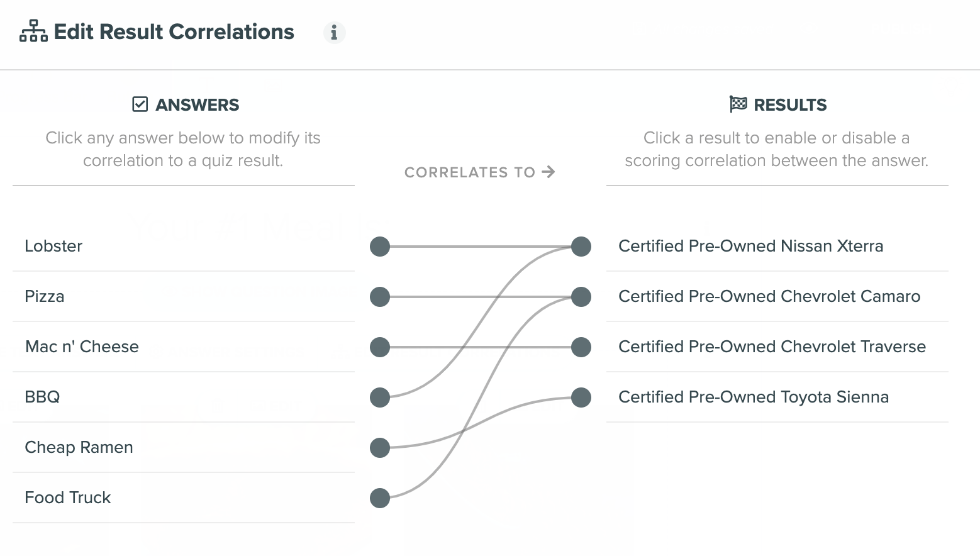980x556 pixels.
Task: Click the info icon beside Edit Result Correlations
Action: pyautogui.click(x=334, y=32)
